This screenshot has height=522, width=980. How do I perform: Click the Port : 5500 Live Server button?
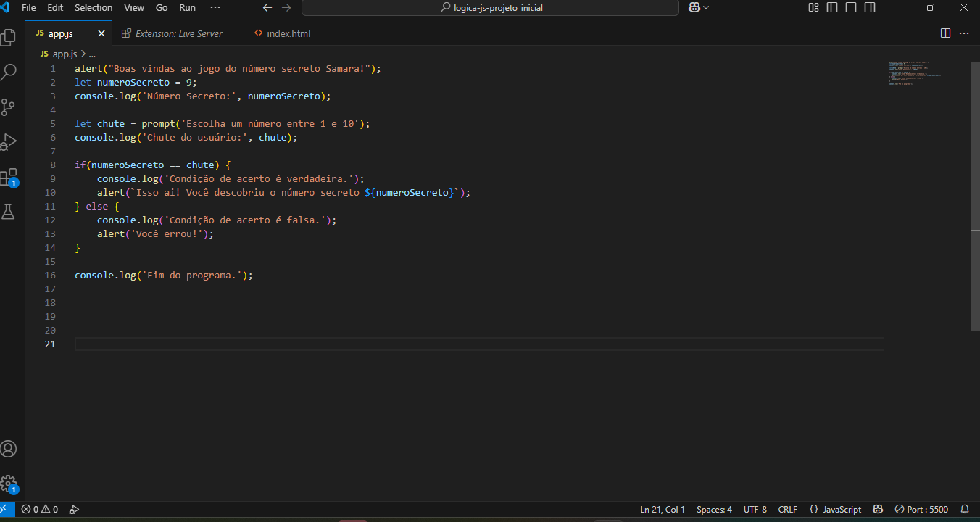coord(921,509)
